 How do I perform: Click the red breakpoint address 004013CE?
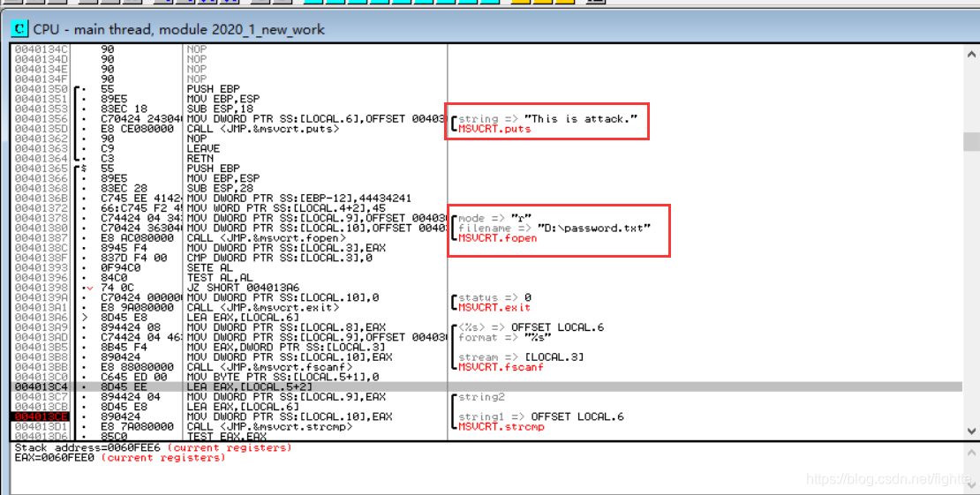click(41, 416)
